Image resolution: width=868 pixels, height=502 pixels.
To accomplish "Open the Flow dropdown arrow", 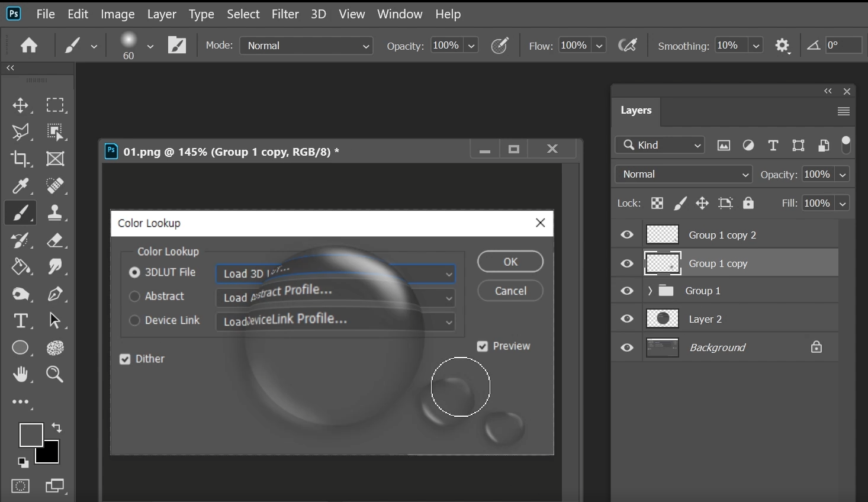I will [599, 46].
